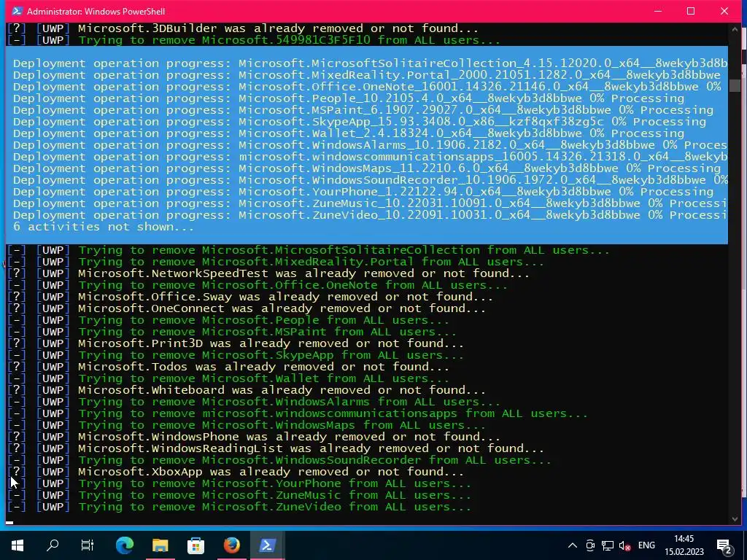Click progress line for YourPhone_1.22122.94.0
The image size is (747, 560).
coord(363,192)
